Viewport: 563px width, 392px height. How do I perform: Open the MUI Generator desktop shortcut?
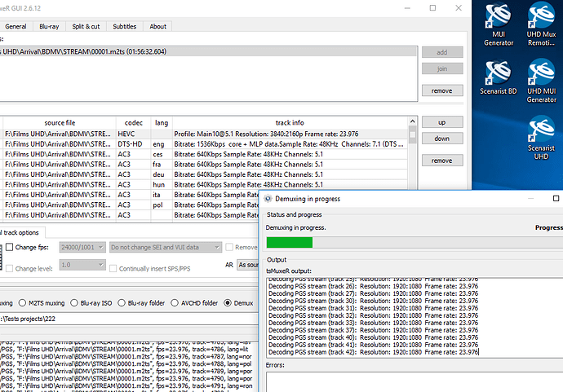click(499, 24)
